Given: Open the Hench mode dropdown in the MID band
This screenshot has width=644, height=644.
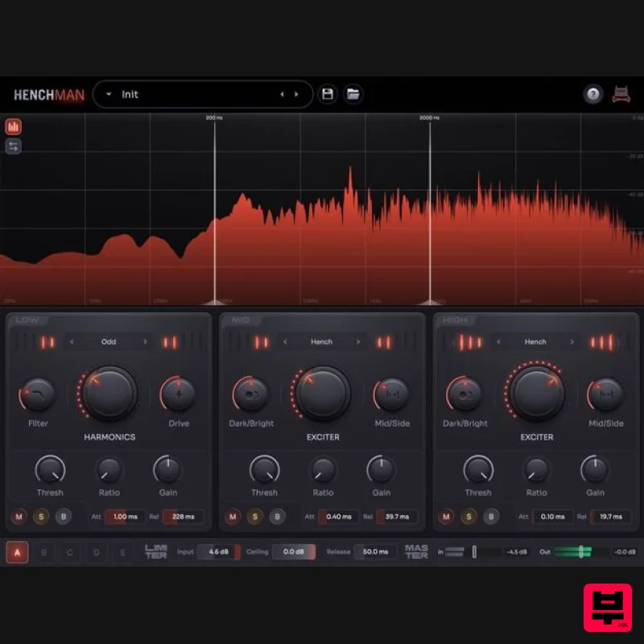Looking at the screenshot, I should pyautogui.click(x=322, y=341).
